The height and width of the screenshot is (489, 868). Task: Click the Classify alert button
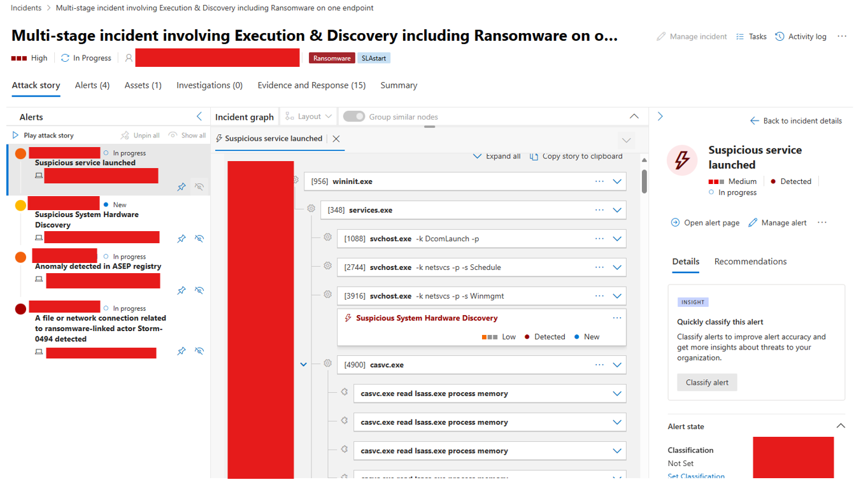click(707, 383)
